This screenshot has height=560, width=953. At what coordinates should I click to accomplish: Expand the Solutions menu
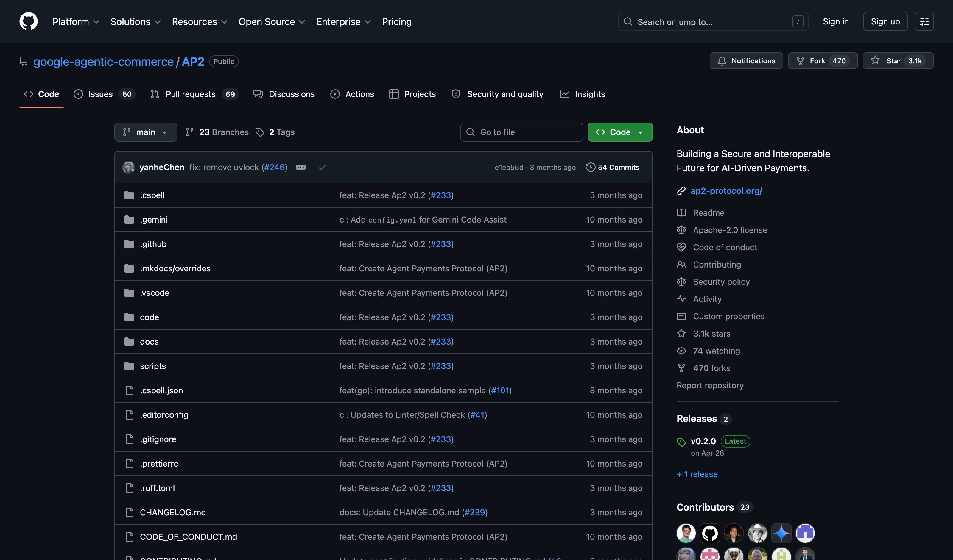pyautogui.click(x=136, y=21)
